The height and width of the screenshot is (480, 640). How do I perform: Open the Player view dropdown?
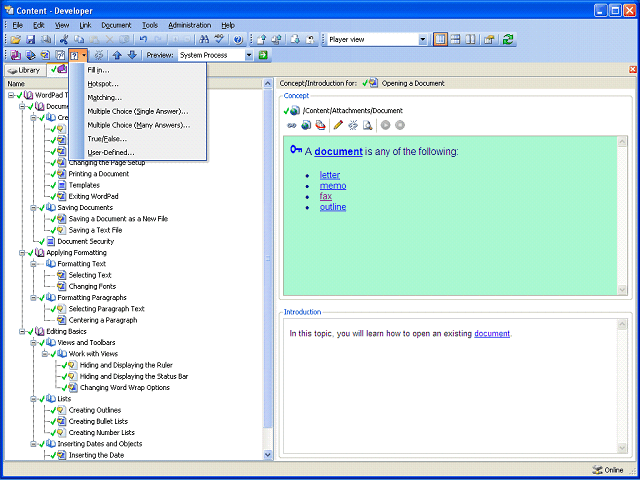click(x=423, y=40)
